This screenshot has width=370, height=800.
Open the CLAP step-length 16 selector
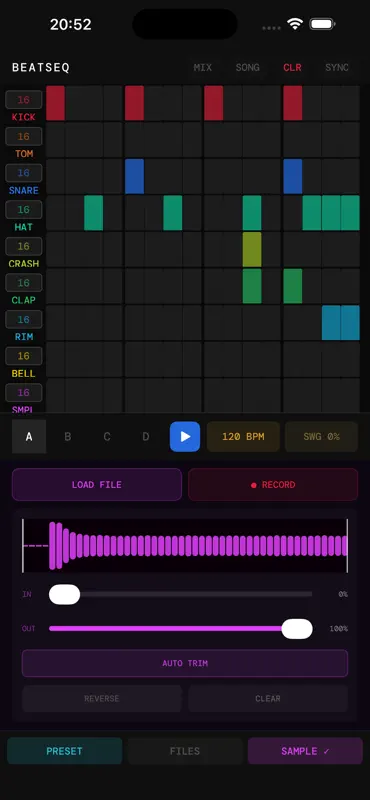point(23,283)
